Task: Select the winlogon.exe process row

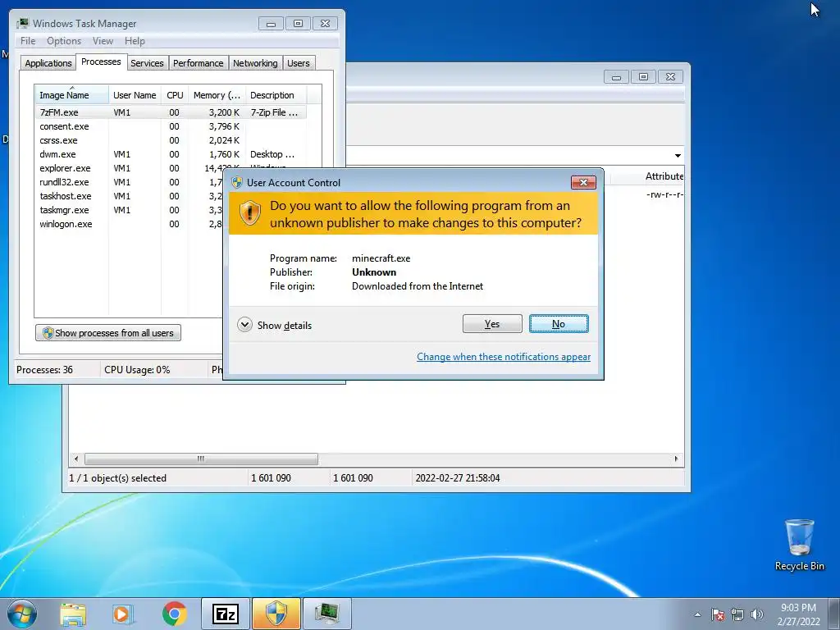Action: [x=129, y=224]
